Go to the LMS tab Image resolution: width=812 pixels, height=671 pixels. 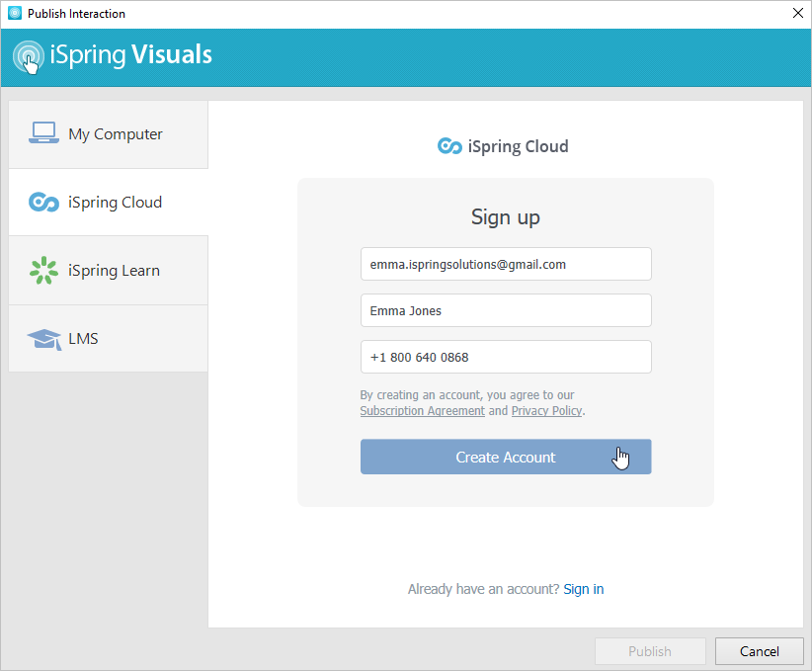point(109,338)
